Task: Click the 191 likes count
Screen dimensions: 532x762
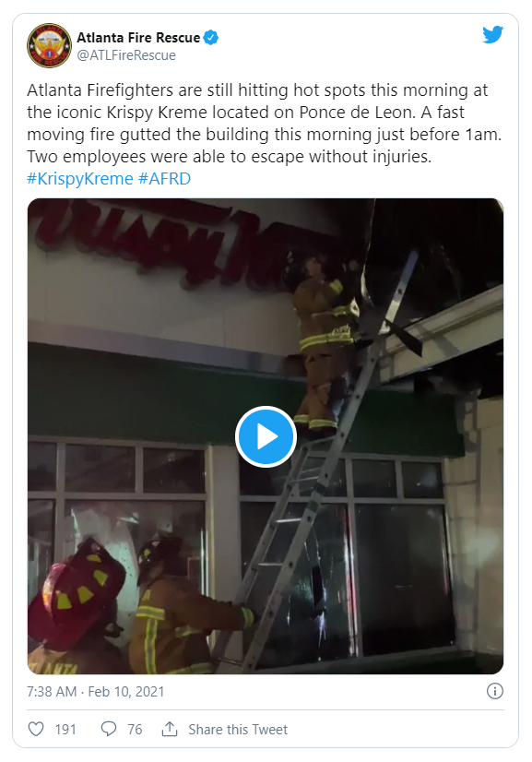Action: point(65,730)
